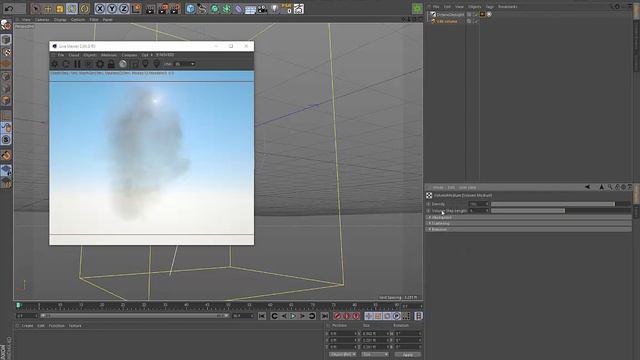The width and height of the screenshot is (640, 360).
Task: Toggle Live Viewer resolution lock icon
Action: tap(111, 64)
